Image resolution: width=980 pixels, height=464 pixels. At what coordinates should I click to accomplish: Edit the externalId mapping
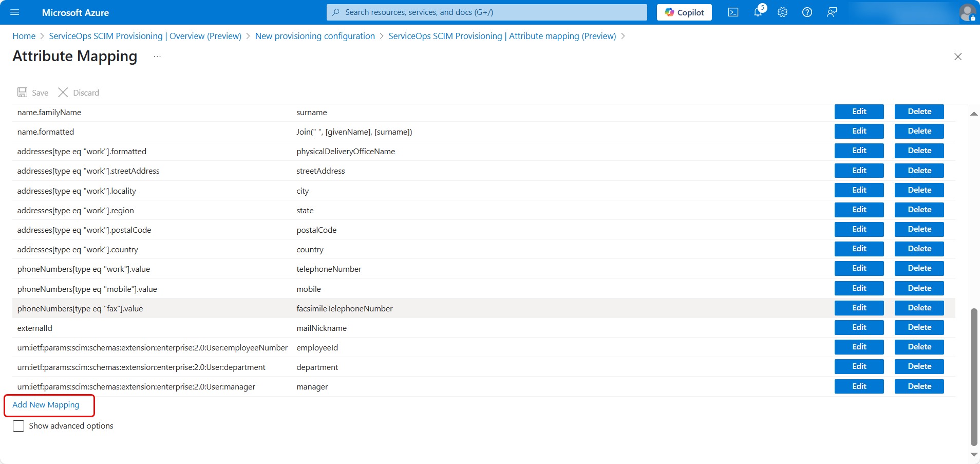(x=859, y=327)
